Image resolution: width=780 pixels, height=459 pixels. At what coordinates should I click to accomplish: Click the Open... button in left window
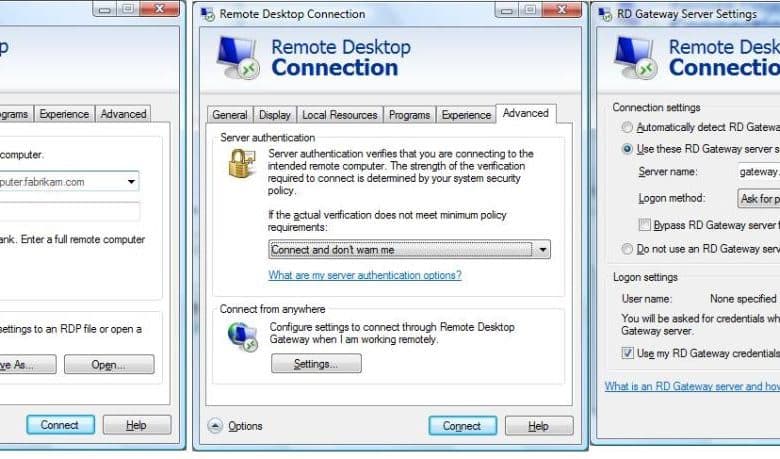(x=109, y=365)
